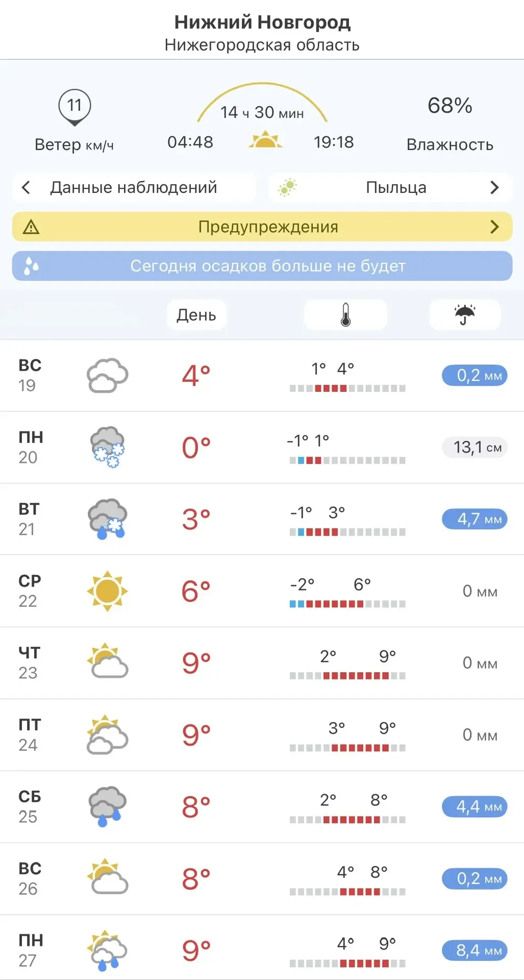Toggle the thermometer temperature column

345,315
